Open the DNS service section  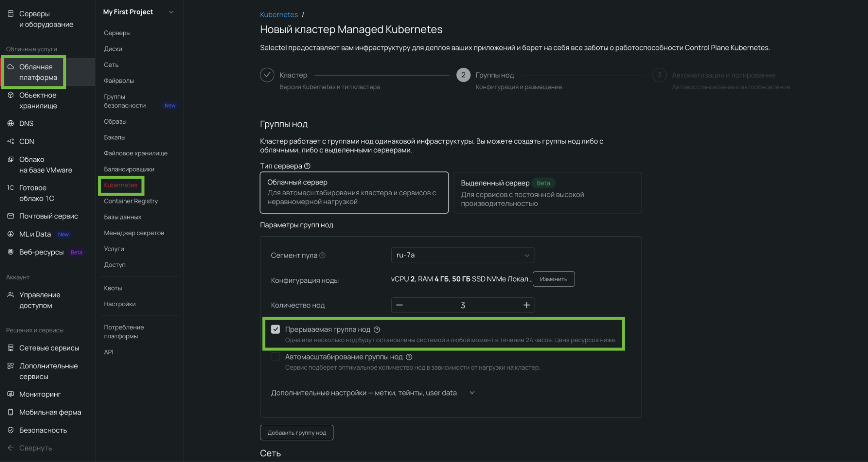26,123
